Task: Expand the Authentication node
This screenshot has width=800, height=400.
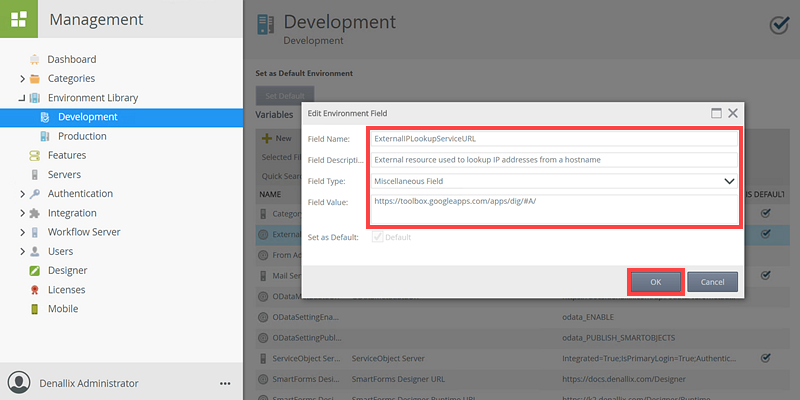Action: [22, 194]
